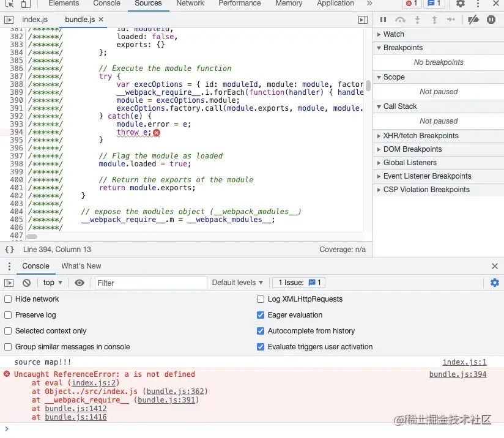Deactivate breakpoints icon
This screenshot has height=438, width=504.
point(473,20)
